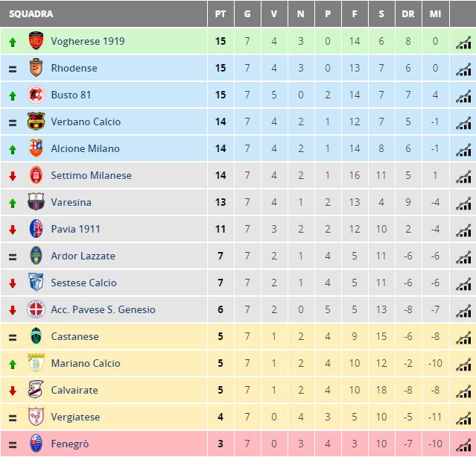The image size is (476, 457).
Task: Sort by the DR goal difference header
Action: tap(408, 14)
